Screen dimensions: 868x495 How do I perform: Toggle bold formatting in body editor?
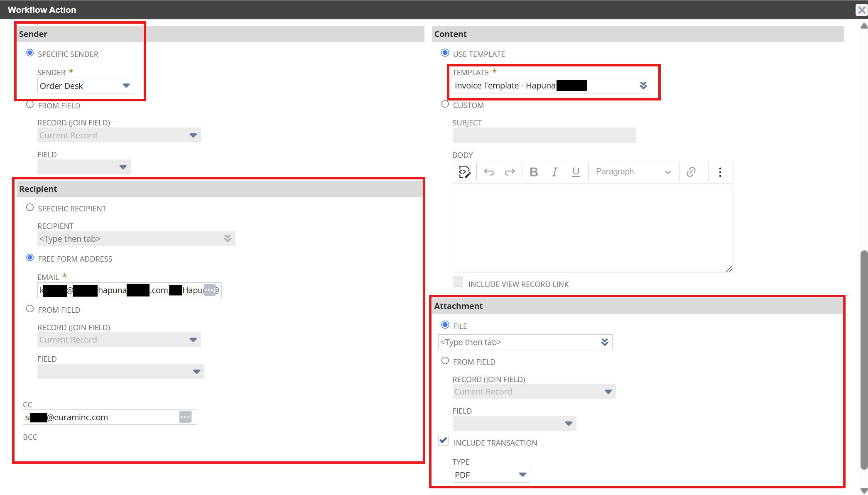[534, 172]
